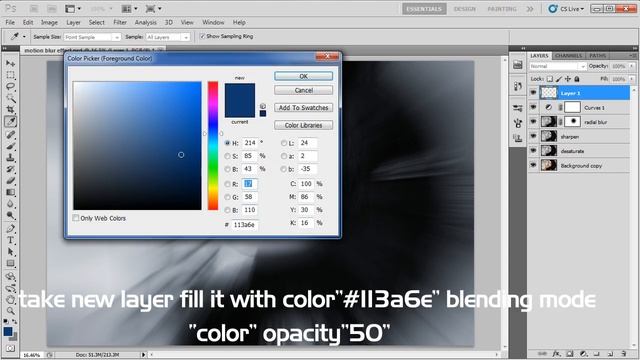Select the Zoom tool in toolbox
The image size is (640, 360).
11,311
